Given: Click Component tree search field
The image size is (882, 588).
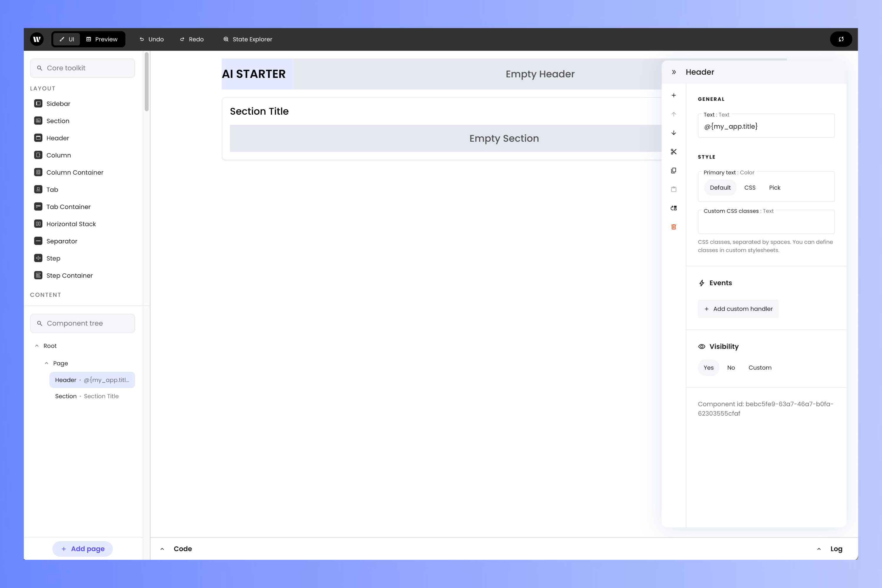Looking at the screenshot, I should 83,323.
